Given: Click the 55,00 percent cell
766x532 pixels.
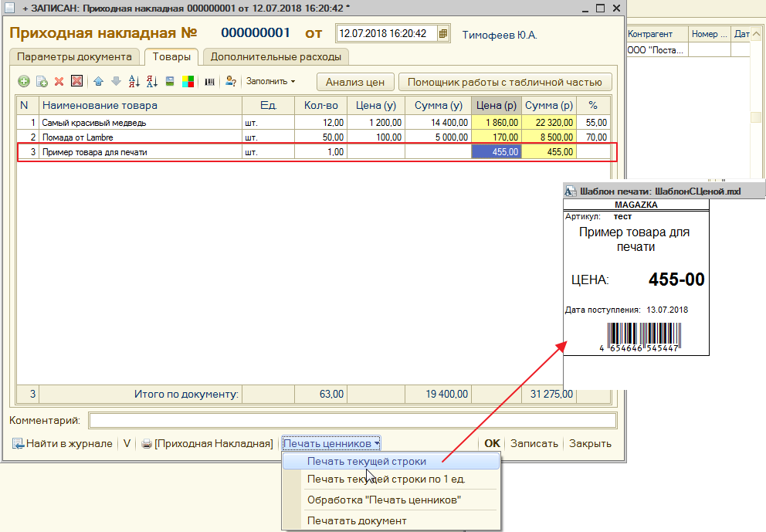Looking at the screenshot, I should [593, 123].
